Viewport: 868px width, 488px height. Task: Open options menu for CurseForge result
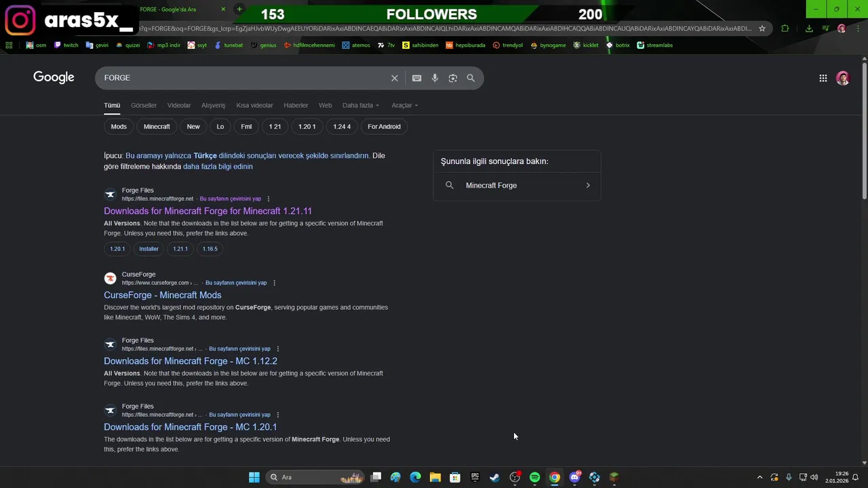click(x=275, y=283)
